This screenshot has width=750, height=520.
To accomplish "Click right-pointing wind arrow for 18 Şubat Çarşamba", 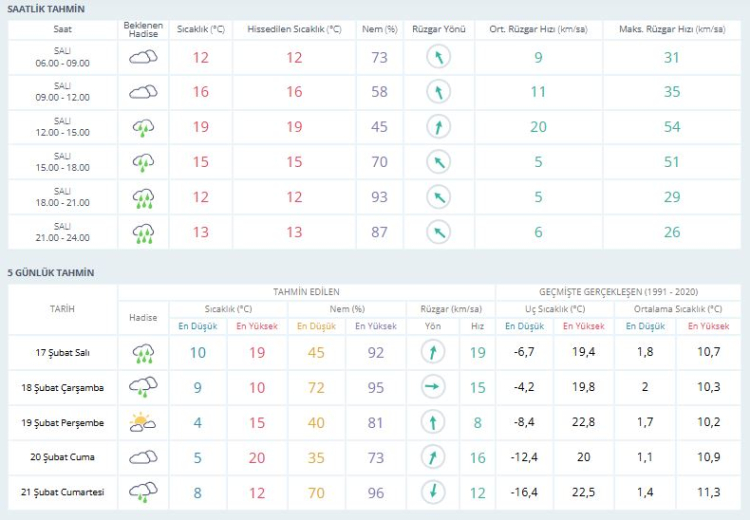I will tap(432, 387).
